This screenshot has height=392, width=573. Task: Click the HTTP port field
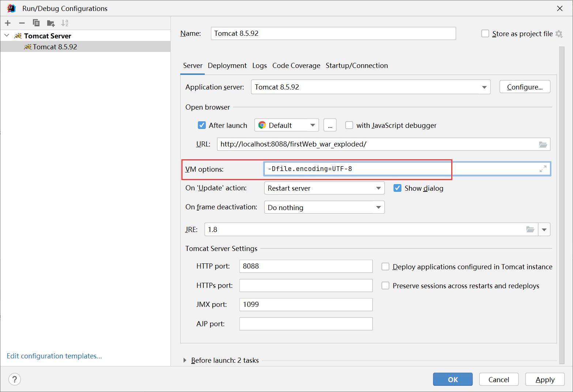tap(306, 266)
